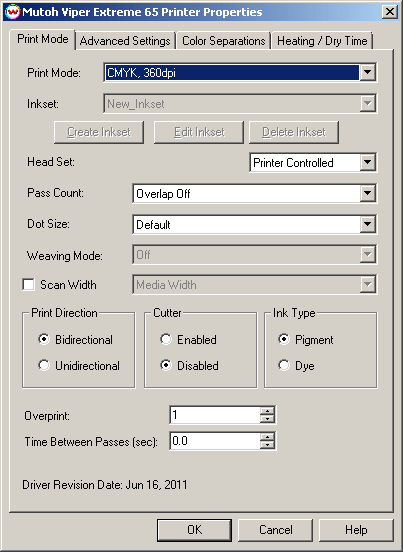The width and height of the screenshot is (403, 552).
Task: Click the Time Between Passes field
Action: coord(215,441)
